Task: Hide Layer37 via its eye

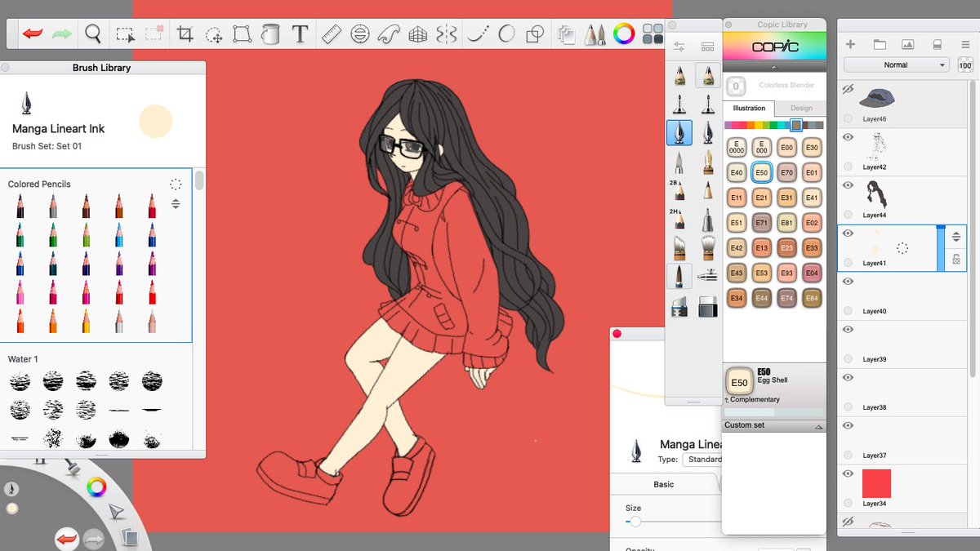Action: pyautogui.click(x=848, y=426)
